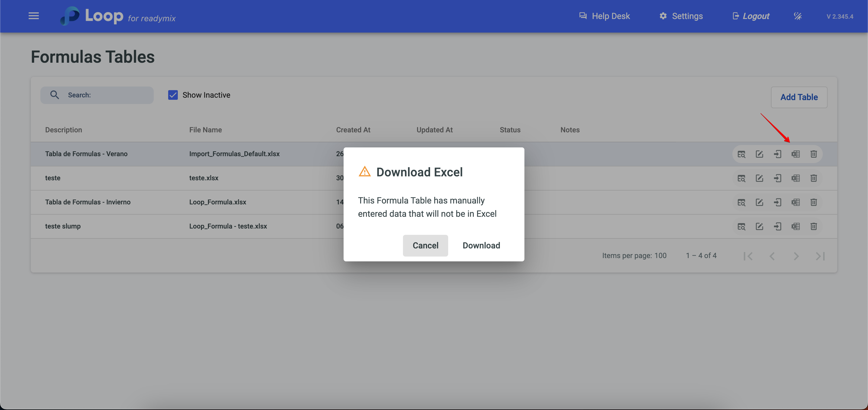Click the Excel icon for Verano table
Screen dimensions: 868x410
point(795,154)
